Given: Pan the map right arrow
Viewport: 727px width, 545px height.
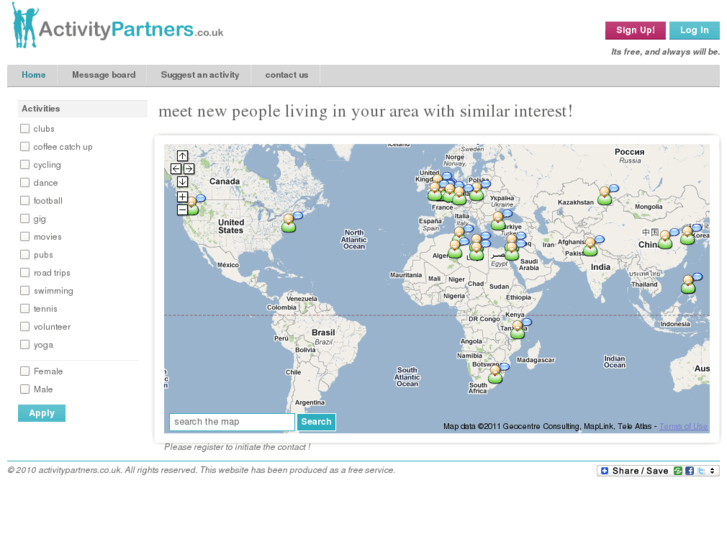Looking at the screenshot, I should pos(189,169).
